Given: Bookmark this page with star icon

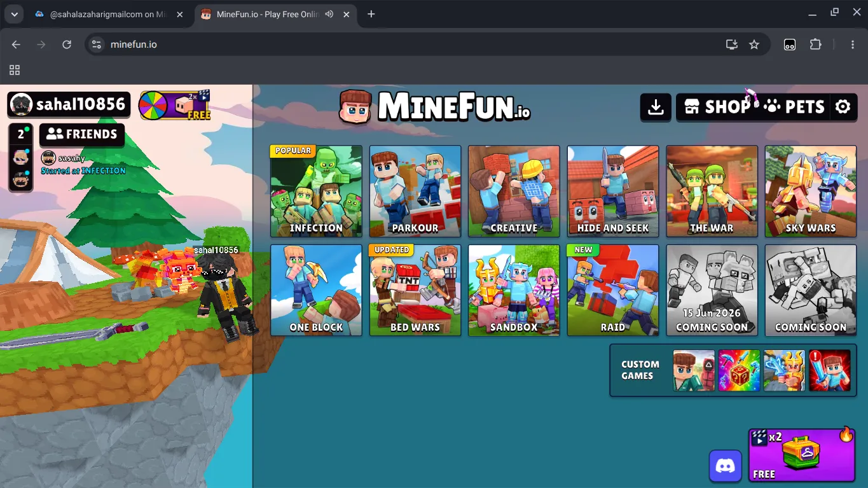Looking at the screenshot, I should (754, 45).
